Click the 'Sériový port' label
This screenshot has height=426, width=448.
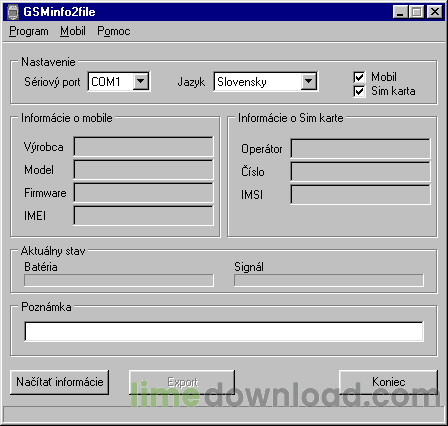coord(52,82)
